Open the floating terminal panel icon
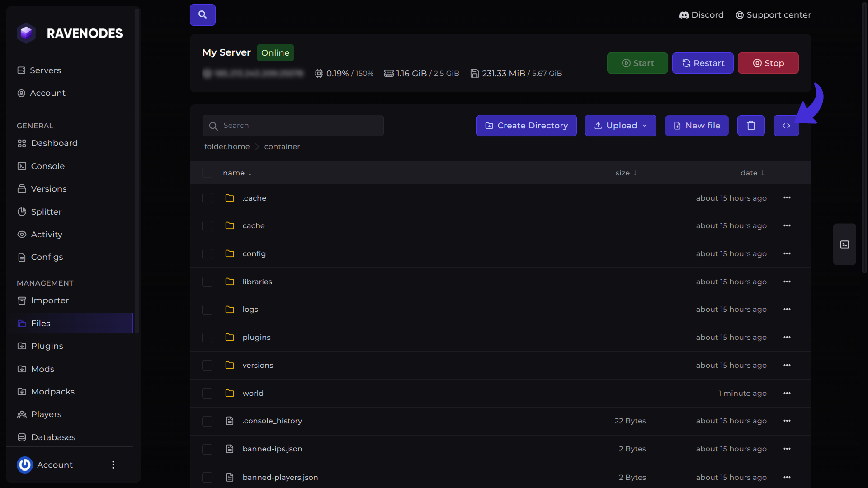 pos(844,244)
